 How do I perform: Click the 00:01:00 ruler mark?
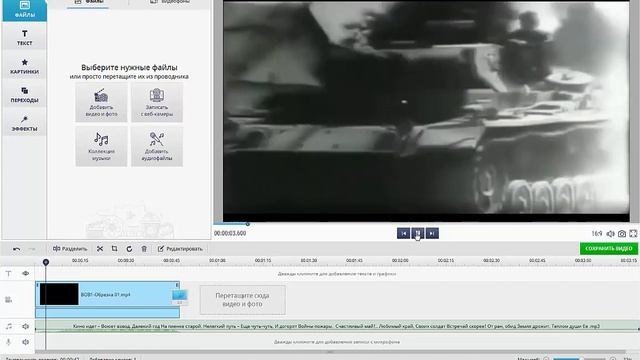click(x=217, y=260)
